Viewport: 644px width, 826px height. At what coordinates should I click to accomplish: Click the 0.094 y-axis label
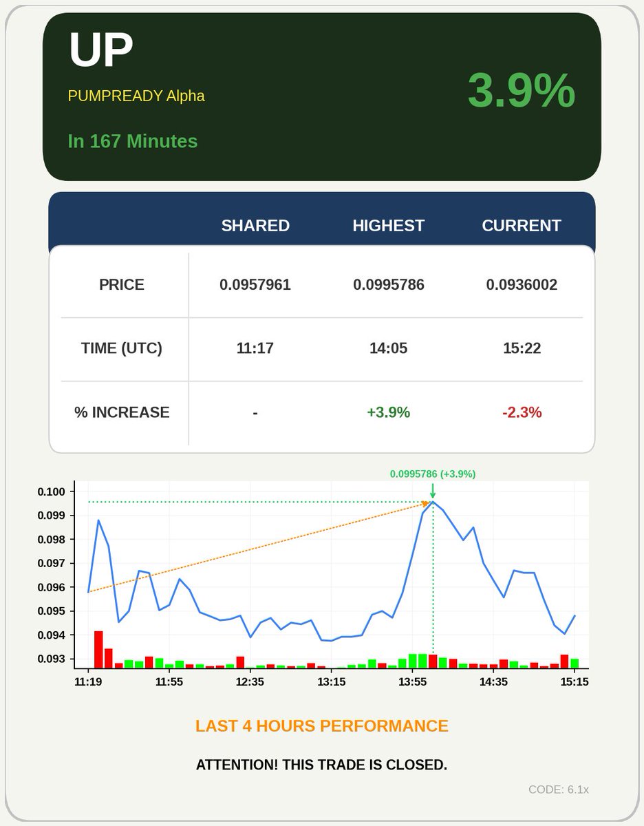(52, 635)
